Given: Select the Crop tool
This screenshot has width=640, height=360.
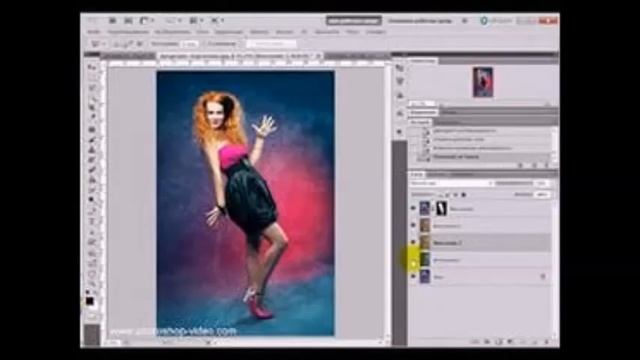Looking at the screenshot, I should (92, 108).
